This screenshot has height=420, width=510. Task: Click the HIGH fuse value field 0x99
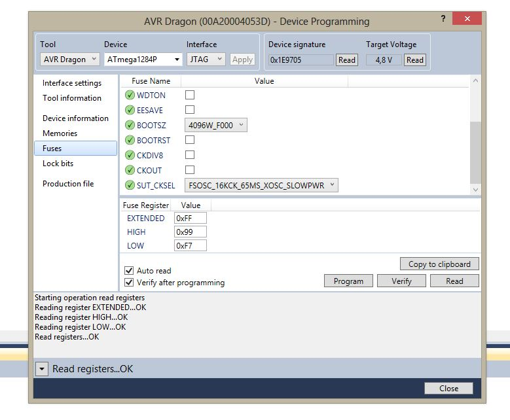coord(191,232)
